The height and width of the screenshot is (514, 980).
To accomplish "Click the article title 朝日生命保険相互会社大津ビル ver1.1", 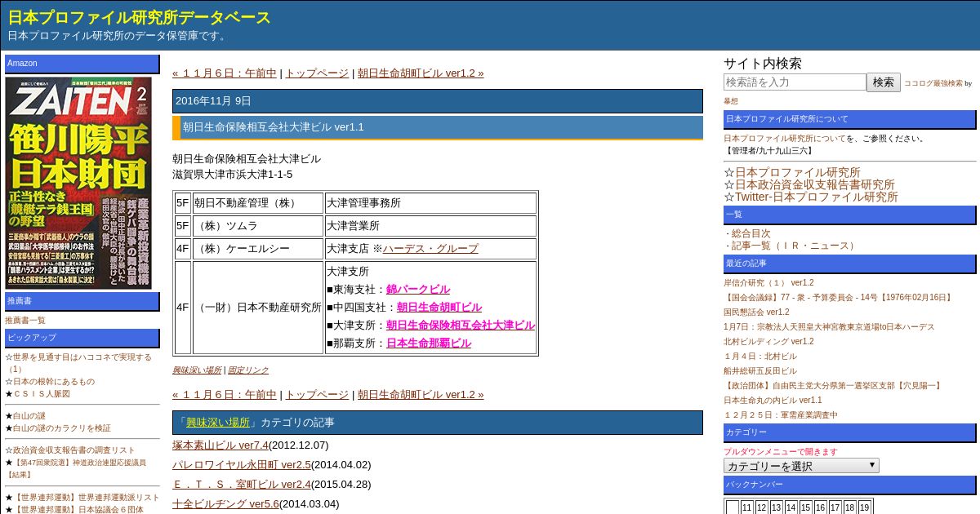I will (274, 127).
